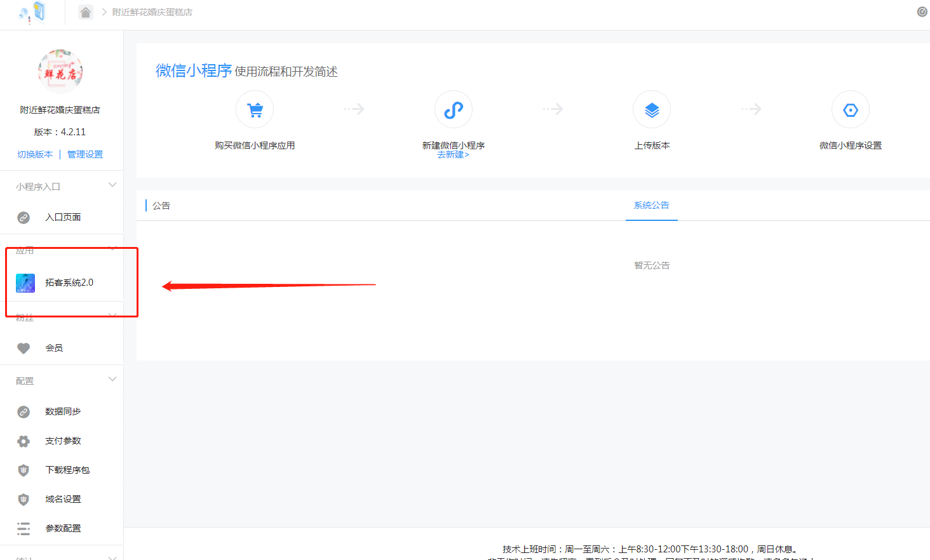Viewport: 930px width, 560px height.
Task: Click breadcrumb text 附近鲜花婚庆蛋糕店
Action: [152, 12]
